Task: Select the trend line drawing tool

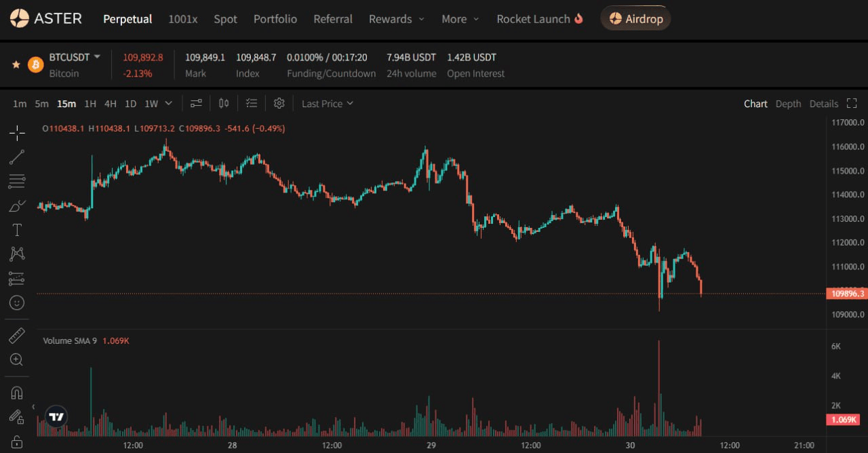Action: pyautogui.click(x=17, y=157)
